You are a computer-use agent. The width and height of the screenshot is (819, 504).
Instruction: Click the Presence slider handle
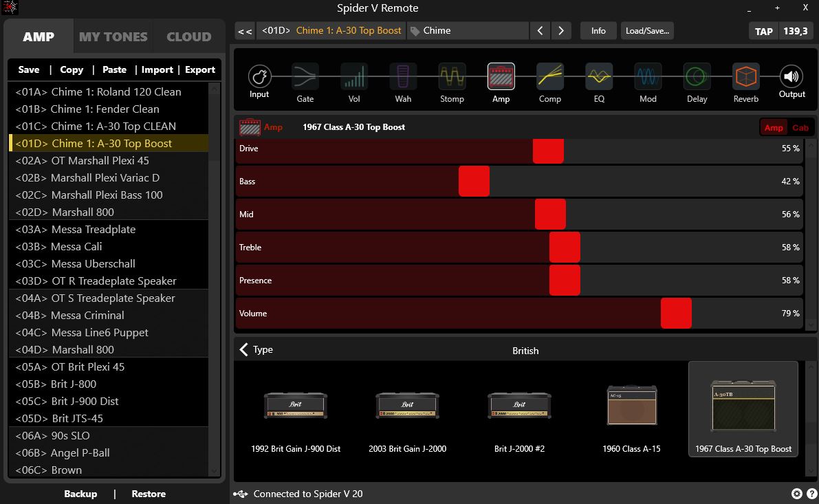[565, 281]
